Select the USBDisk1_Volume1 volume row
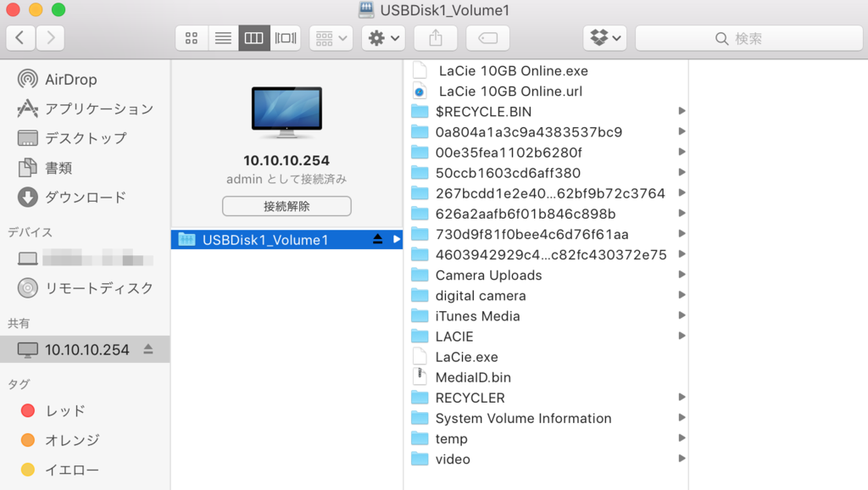The width and height of the screenshot is (868, 490). pos(287,240)
